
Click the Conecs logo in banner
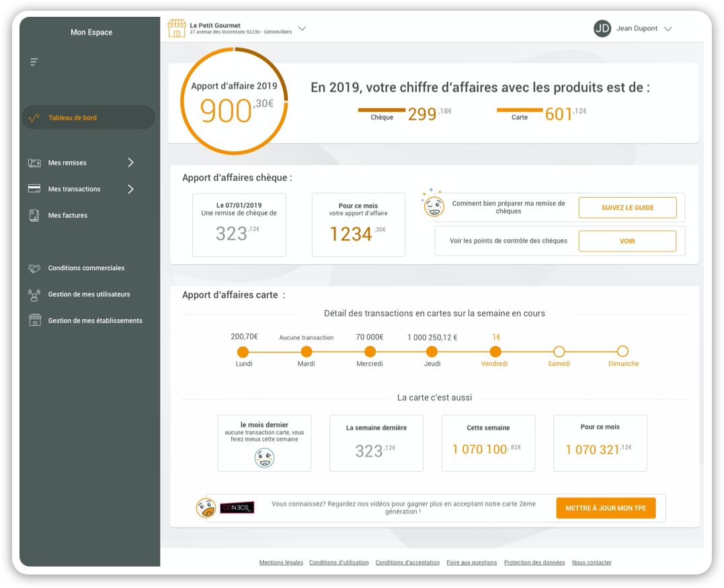(x=237, y=507)
